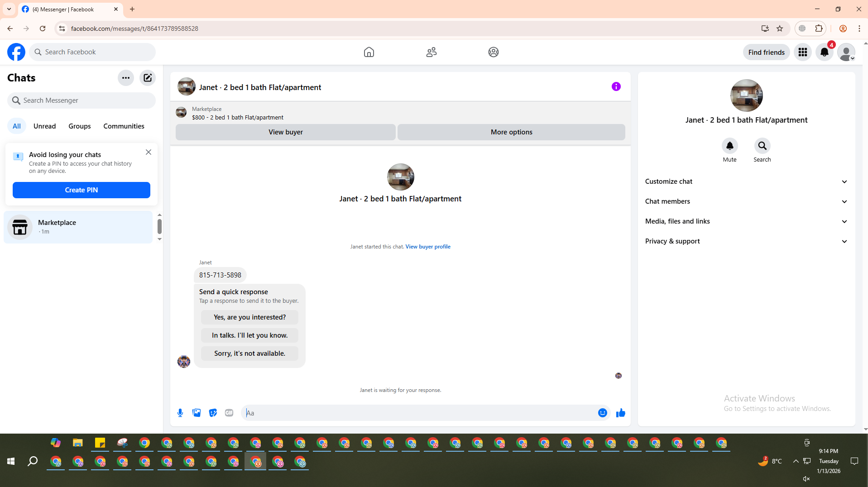Send a thumbs-up like

(621, 413)
